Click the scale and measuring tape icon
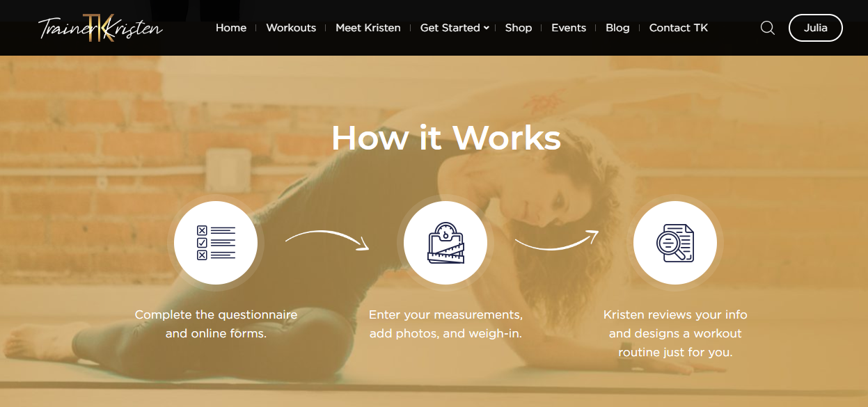 (x=445, y=243)
